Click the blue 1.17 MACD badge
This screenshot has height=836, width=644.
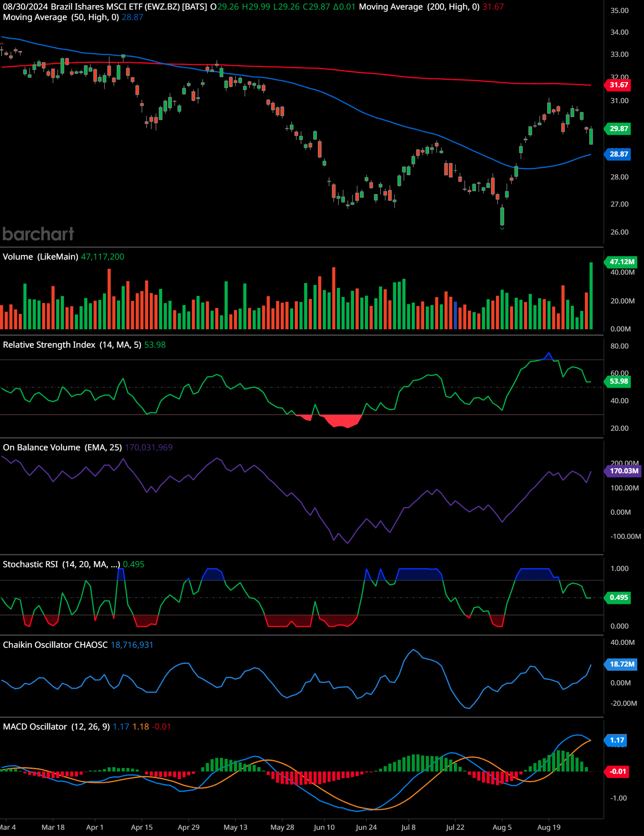pyautogui.click(x=616, y=740)
